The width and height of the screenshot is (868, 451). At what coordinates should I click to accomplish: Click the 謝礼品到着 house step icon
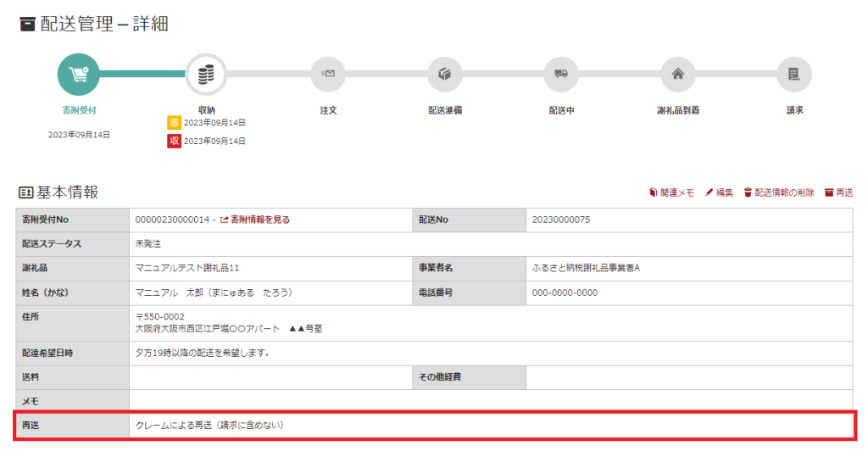coord(677,75)
